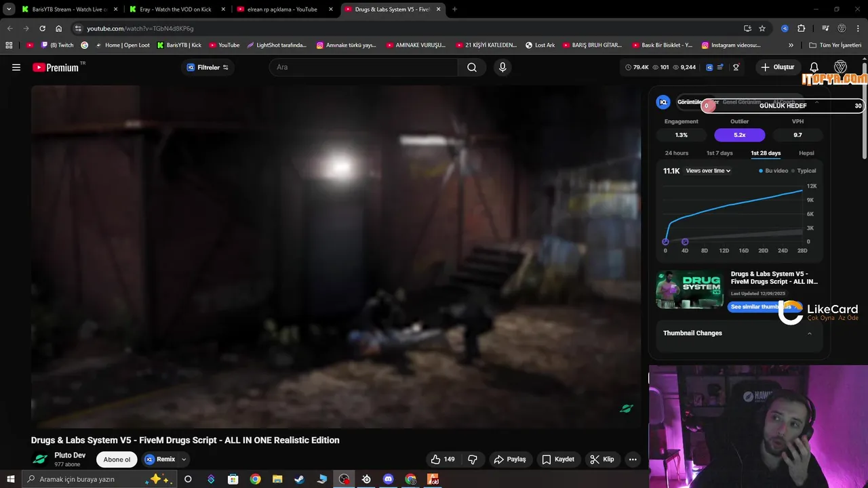Image resolution: width=868 pixels, height=488 pixels.
Task: Click small vidIQ logo in header stats bar
Action: click(x=709, y=67)
